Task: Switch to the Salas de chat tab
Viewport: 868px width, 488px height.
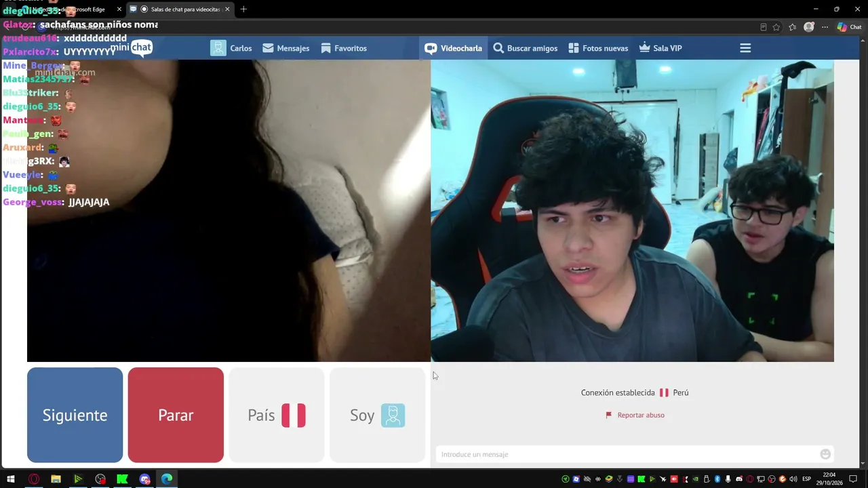Action: 180,9
